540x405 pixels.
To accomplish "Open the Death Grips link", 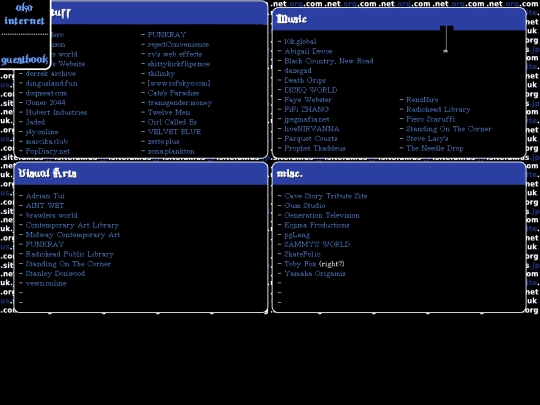I will coord(305,80).
